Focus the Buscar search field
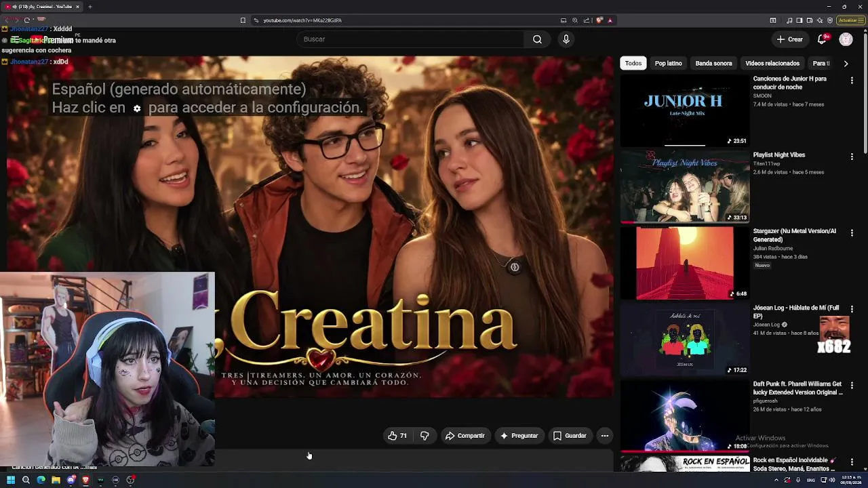 (x=410, y=39)
